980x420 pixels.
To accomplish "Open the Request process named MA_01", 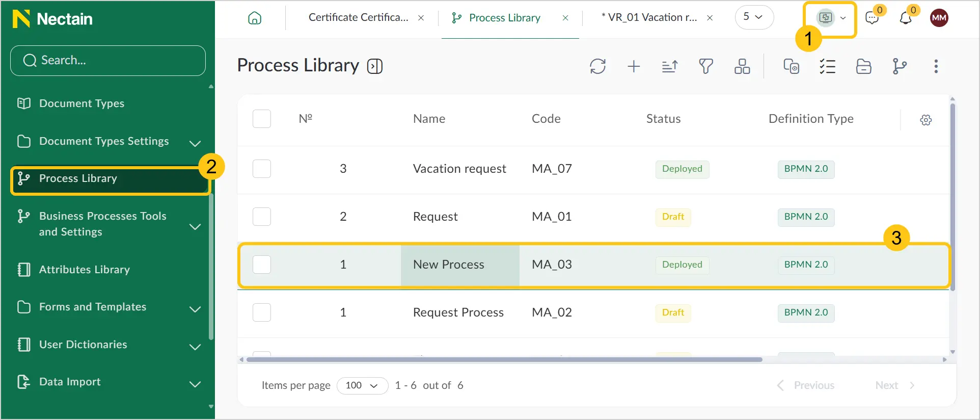I will click(435, 217).
